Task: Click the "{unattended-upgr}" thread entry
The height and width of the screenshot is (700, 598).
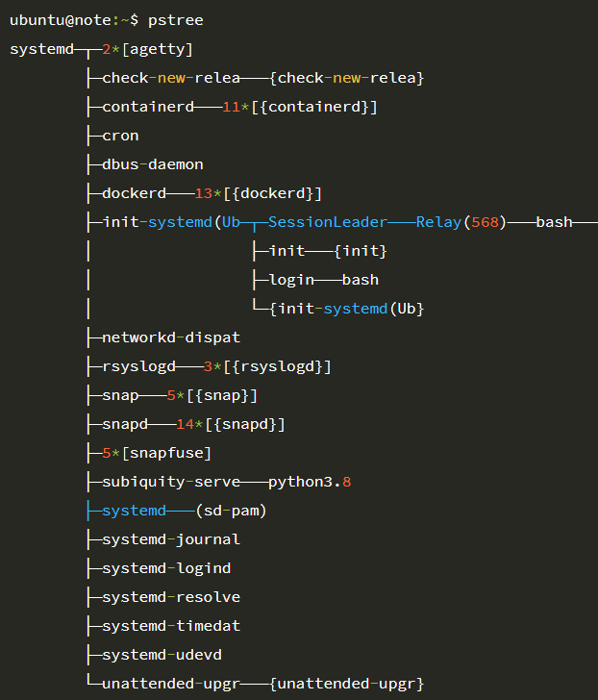Action: pos(346,684)
